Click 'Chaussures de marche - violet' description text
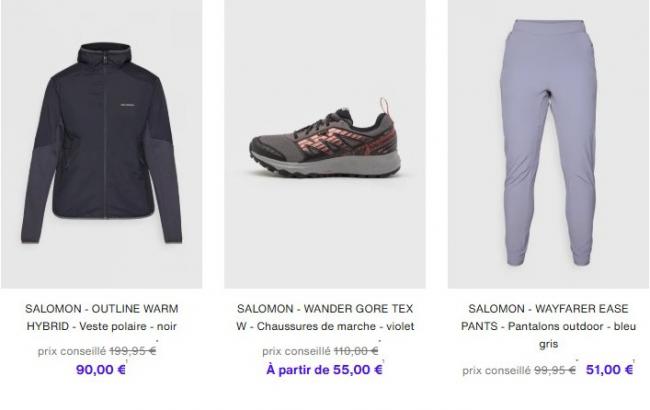This screenshot has height=410, width=650. 335,326
